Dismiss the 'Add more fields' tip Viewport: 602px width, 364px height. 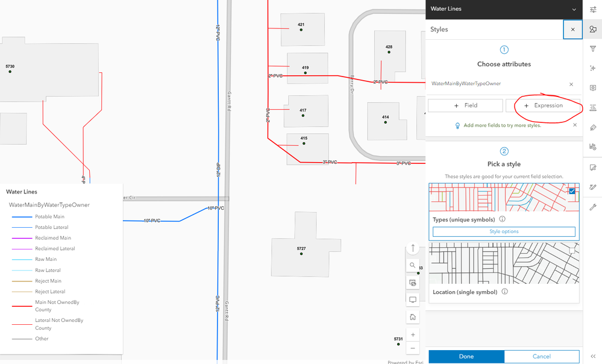[575, 125]
